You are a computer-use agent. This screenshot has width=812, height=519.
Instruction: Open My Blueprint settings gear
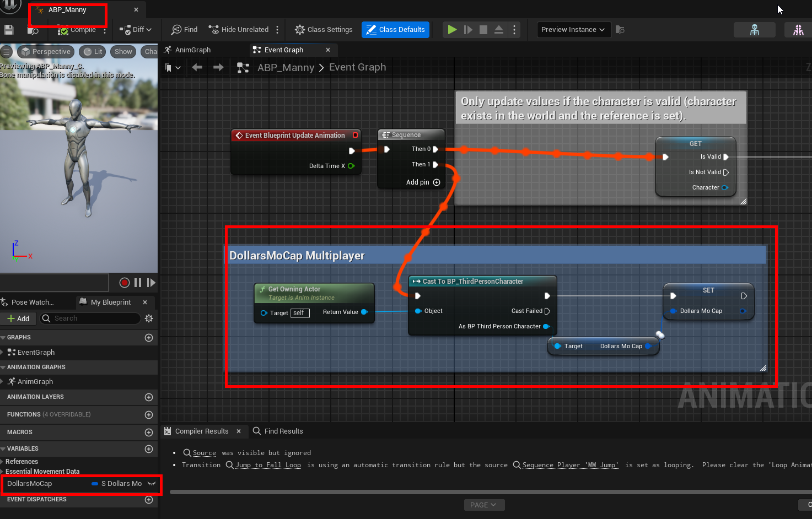[149, 318]
